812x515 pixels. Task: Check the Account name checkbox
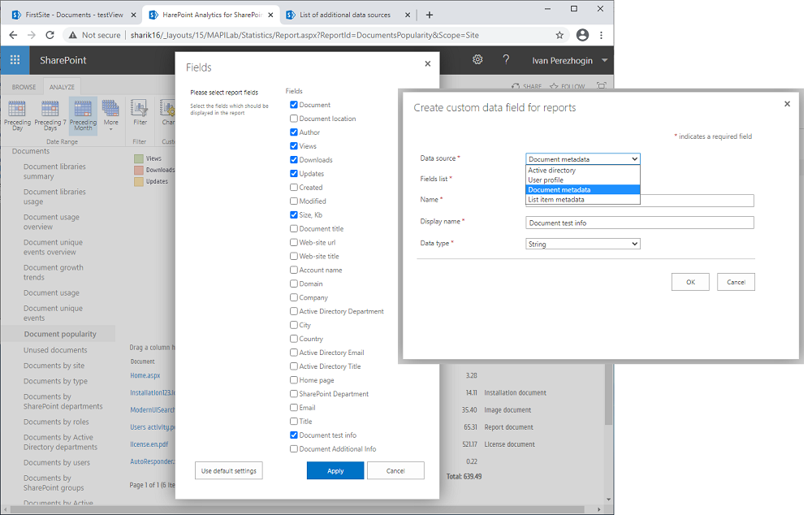click(294, 270)
